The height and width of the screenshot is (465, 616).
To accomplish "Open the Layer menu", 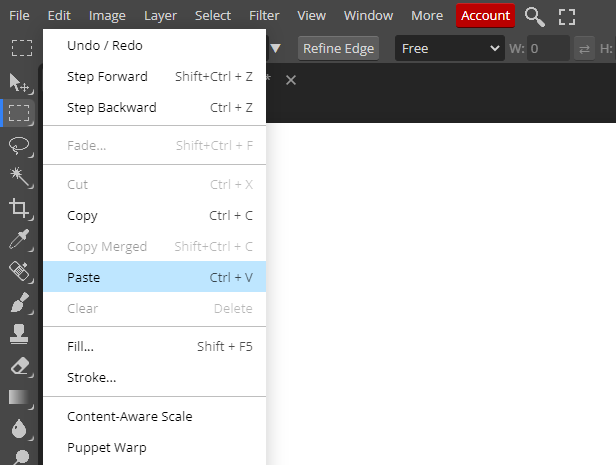I will tap(160, 16).
